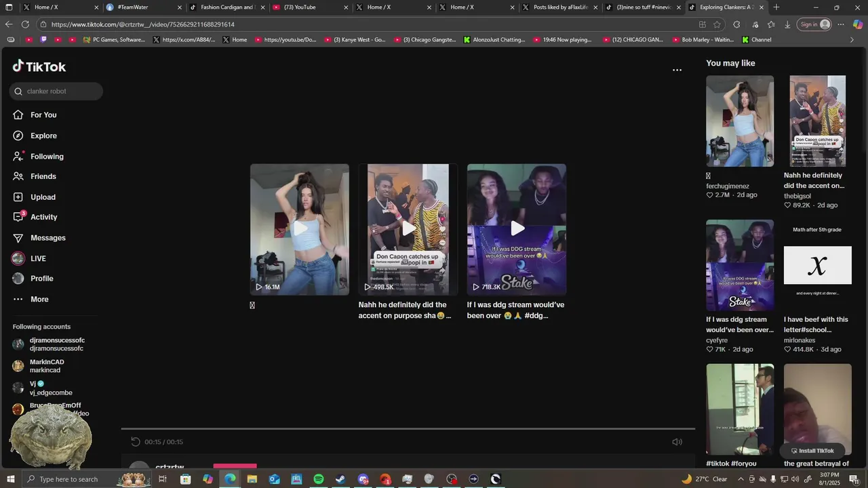Open your Profile page
Viewport: 868px width, 488px height.
(x=33, y=279)
